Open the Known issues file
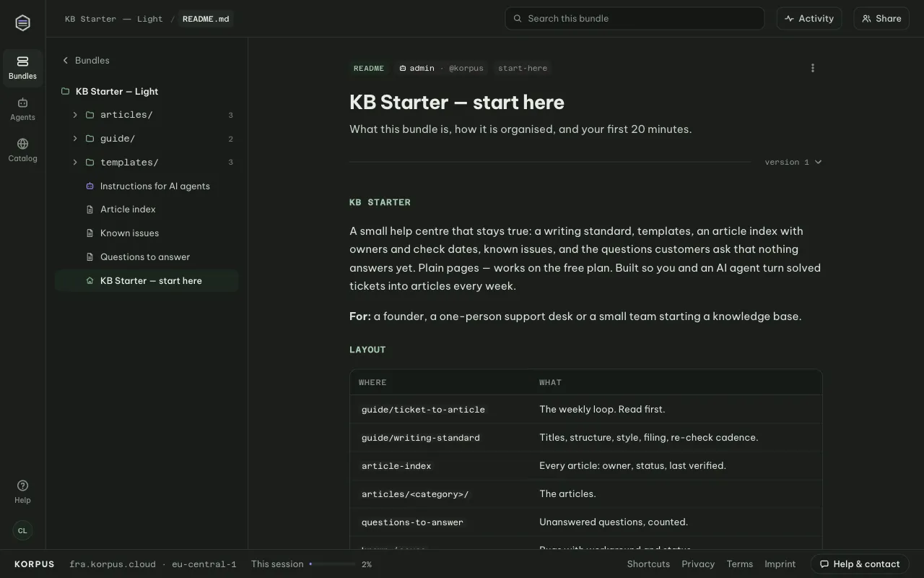The width and height of the screenshot is (924, 578). 147,233
